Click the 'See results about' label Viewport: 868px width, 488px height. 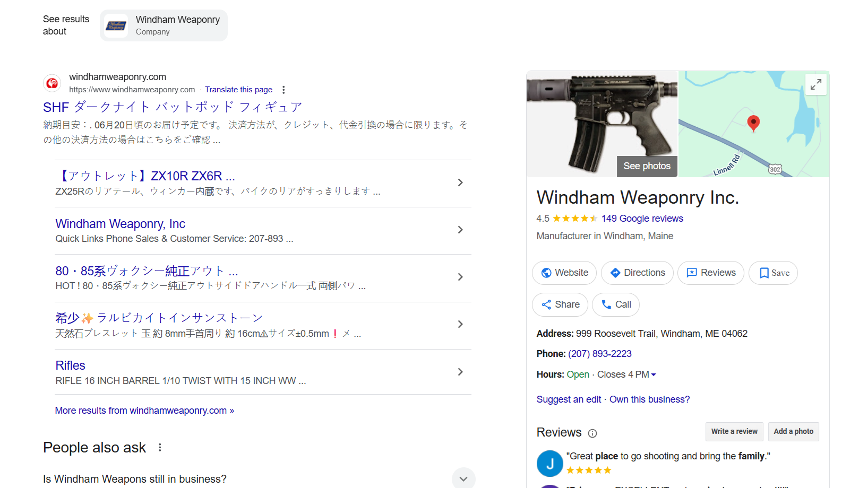[x=66, y=25]
